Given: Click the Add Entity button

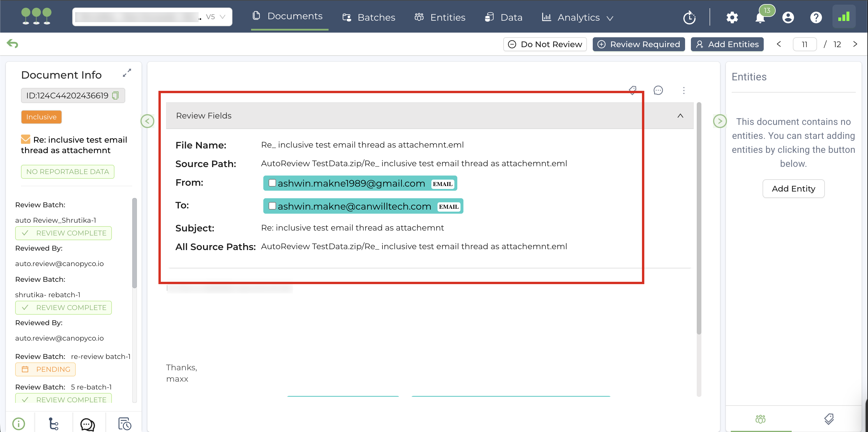Looking at the screenshot, I should (x=793, y=189).
